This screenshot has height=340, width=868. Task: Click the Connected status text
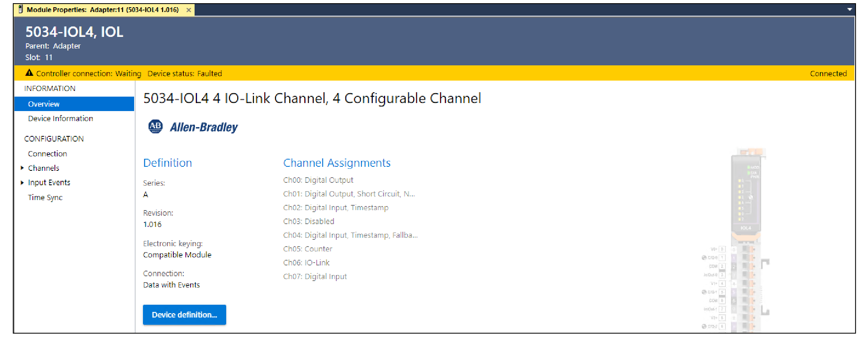click(x=828, y=73)
